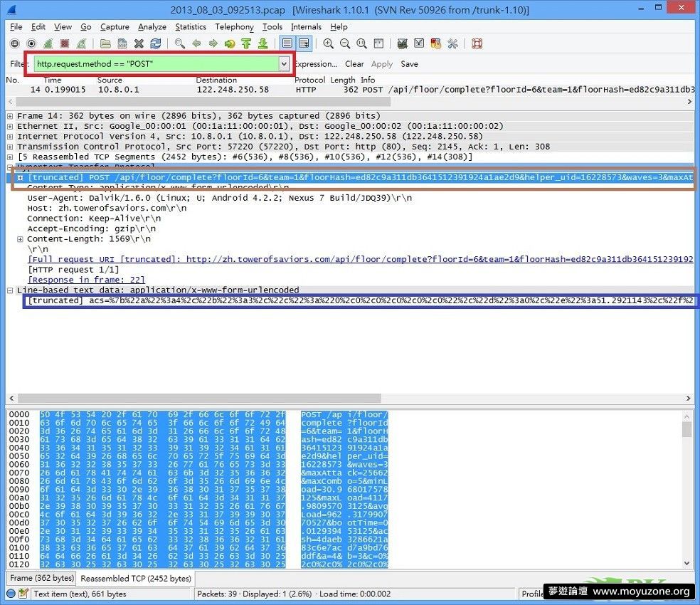700x605 pixels.
Task: Go to first packet arrow icon
Action: pyautogui.click(x=246, y=44)
